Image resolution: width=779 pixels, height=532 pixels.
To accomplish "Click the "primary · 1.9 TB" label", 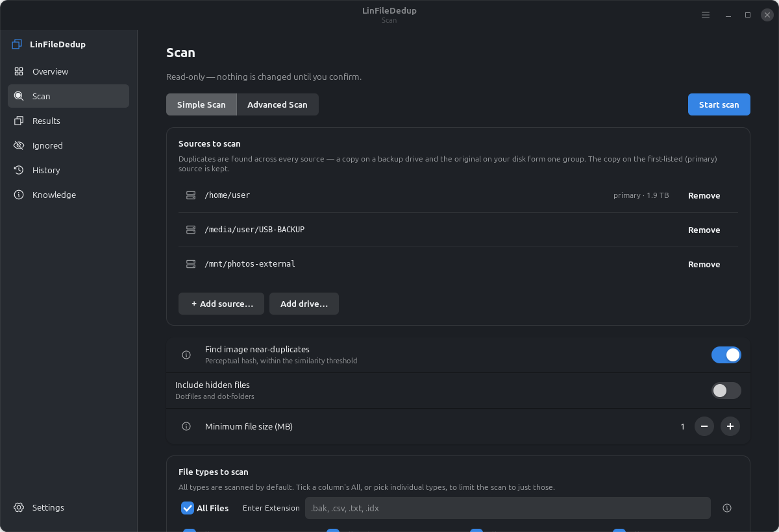I will click(x=641, y=195).
